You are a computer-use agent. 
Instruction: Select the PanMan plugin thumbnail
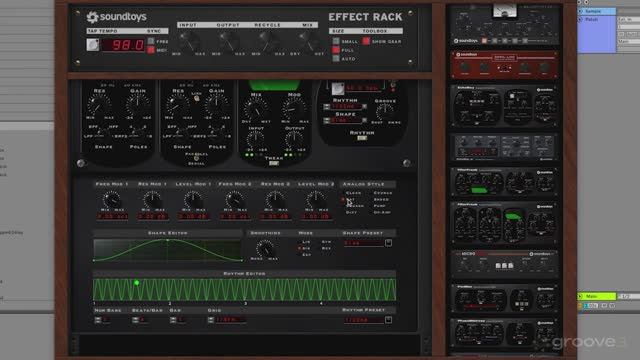(x=504, y=298)
